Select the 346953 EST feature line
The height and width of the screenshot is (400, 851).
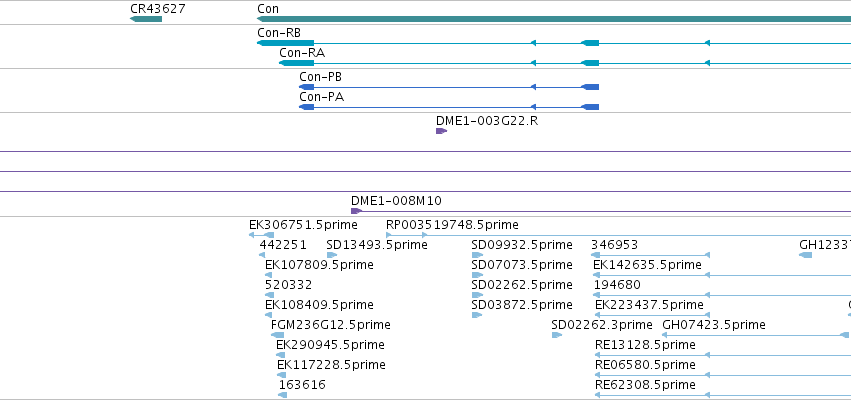pyautogui.click(x=650, y=255)
